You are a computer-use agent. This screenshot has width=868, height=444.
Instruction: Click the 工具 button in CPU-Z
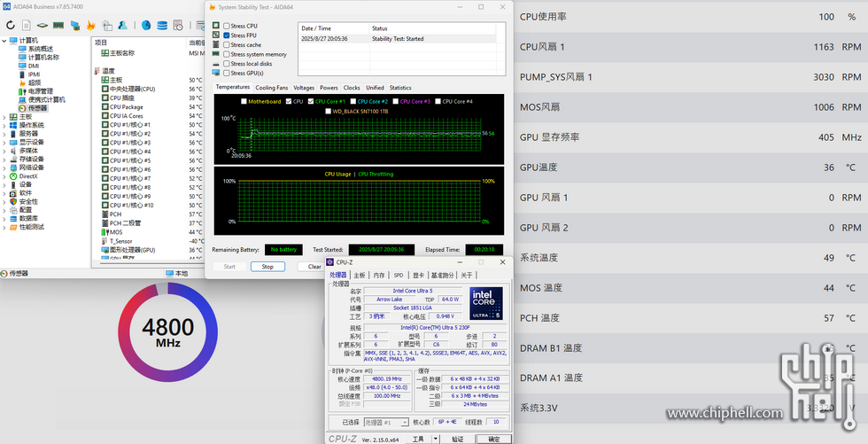tap(418, 439)
